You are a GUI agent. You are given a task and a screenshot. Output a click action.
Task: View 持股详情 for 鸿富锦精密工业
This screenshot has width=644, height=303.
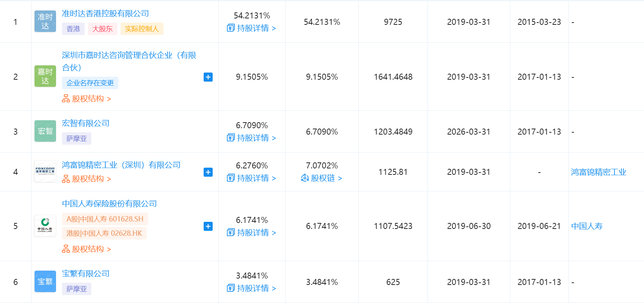point(252,178)
